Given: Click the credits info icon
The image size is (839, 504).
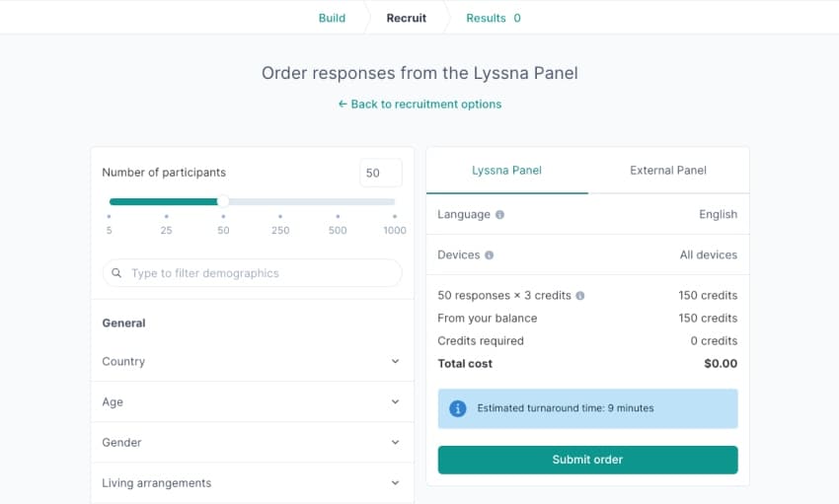Looking at the screenshot, I should [579, 296].
